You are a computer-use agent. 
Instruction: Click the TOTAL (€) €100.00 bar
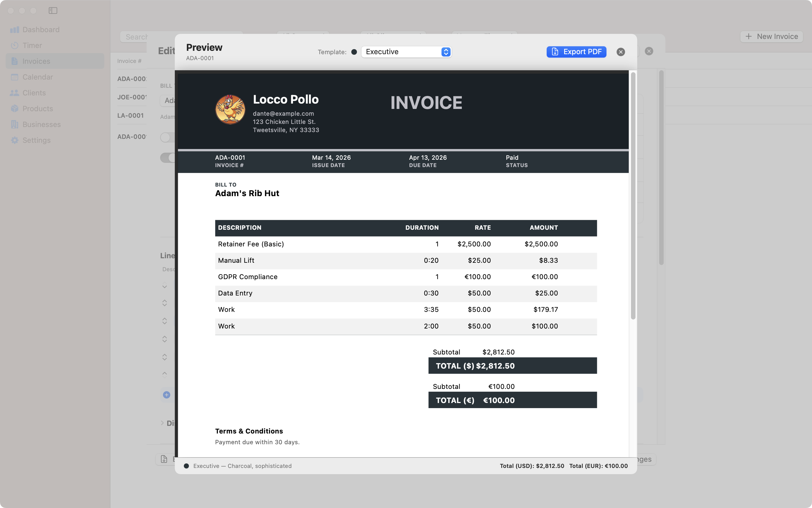(513, 400)
